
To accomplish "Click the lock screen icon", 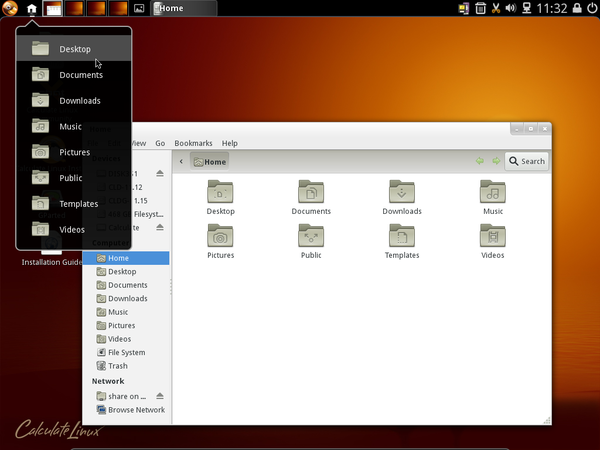I will coord(577,8).
